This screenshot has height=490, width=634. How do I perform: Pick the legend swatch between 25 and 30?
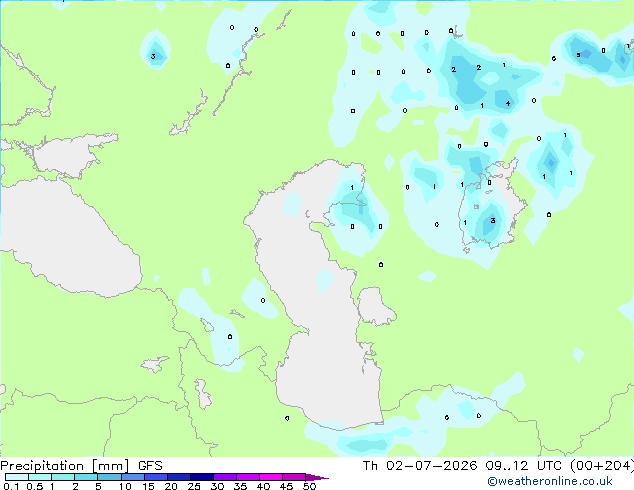coord(202,477)
